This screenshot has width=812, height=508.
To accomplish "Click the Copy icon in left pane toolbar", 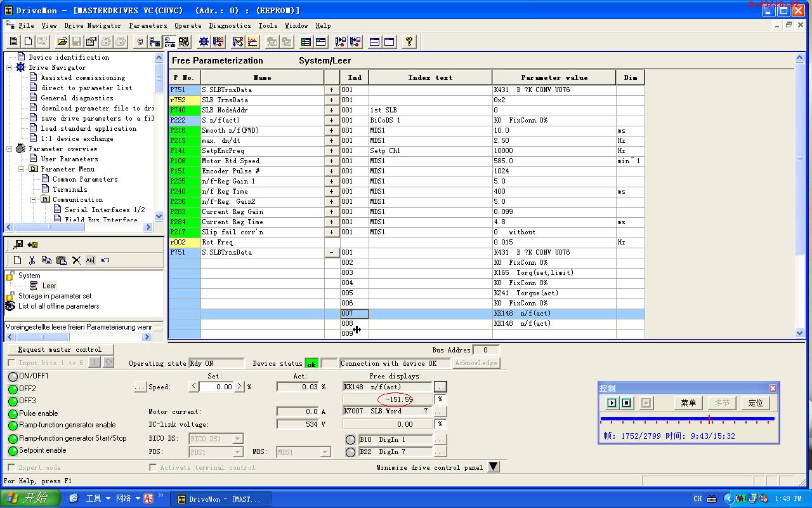I will [x=46, y=260].
